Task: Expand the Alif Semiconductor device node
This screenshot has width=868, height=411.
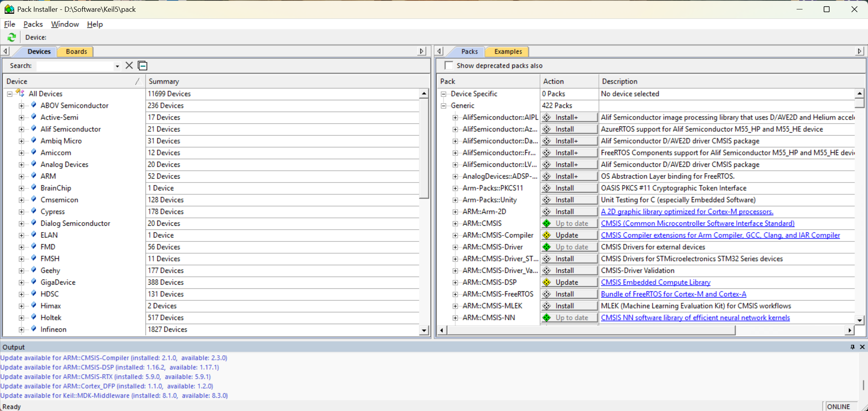Action: 22,129
